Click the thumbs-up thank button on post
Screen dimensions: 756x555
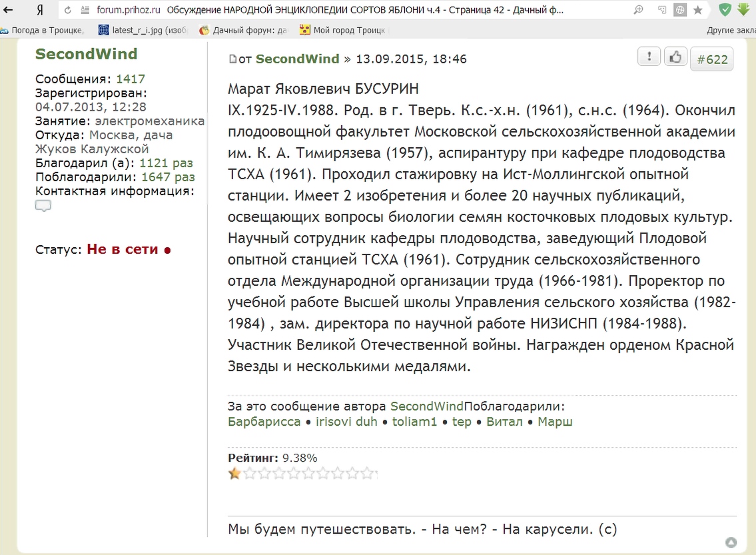675,57
